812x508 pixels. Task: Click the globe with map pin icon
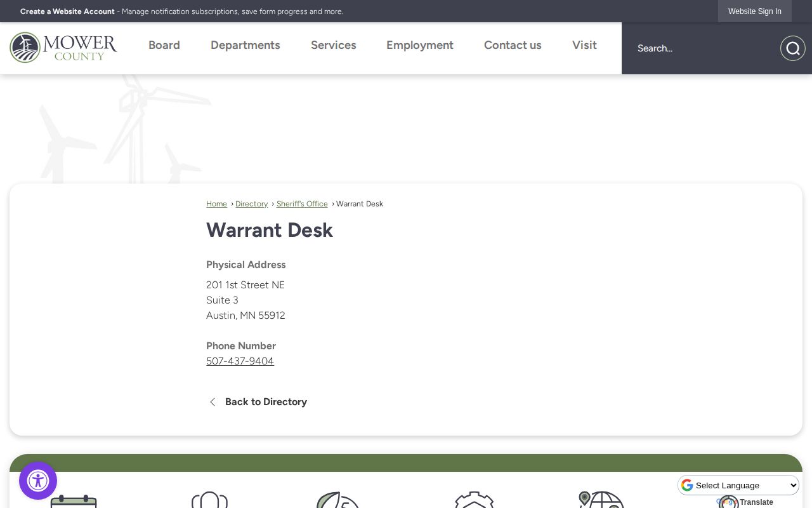point(601,499)
